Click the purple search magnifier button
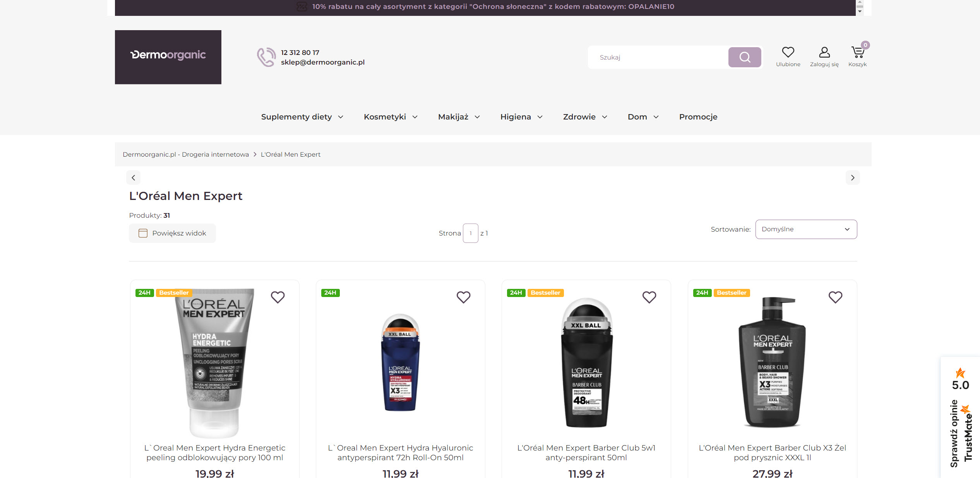 click(x=745, y=57)
